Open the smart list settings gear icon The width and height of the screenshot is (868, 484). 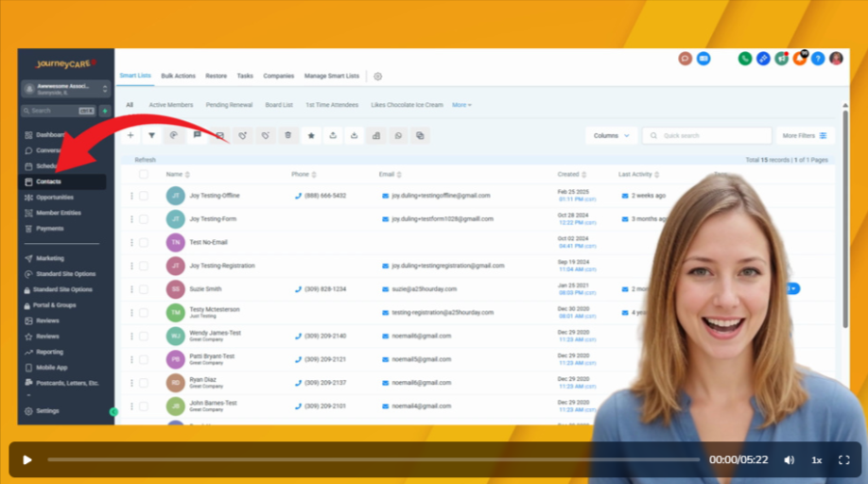377,76
